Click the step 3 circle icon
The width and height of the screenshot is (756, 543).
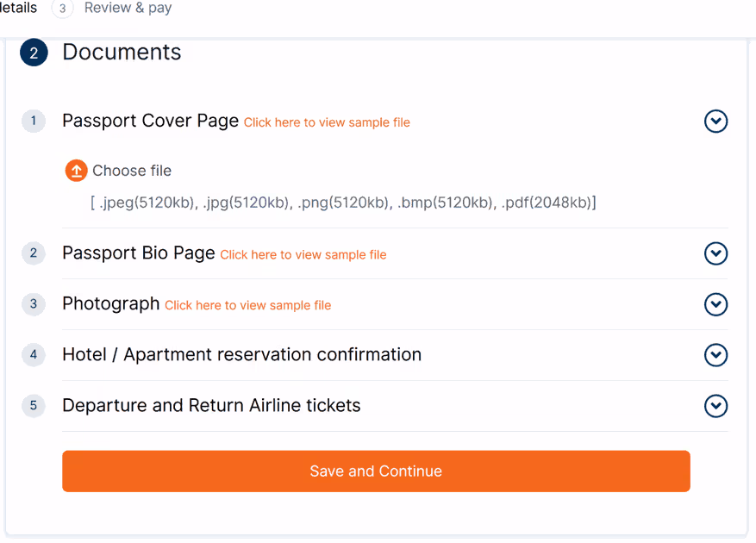pos(62,9)
